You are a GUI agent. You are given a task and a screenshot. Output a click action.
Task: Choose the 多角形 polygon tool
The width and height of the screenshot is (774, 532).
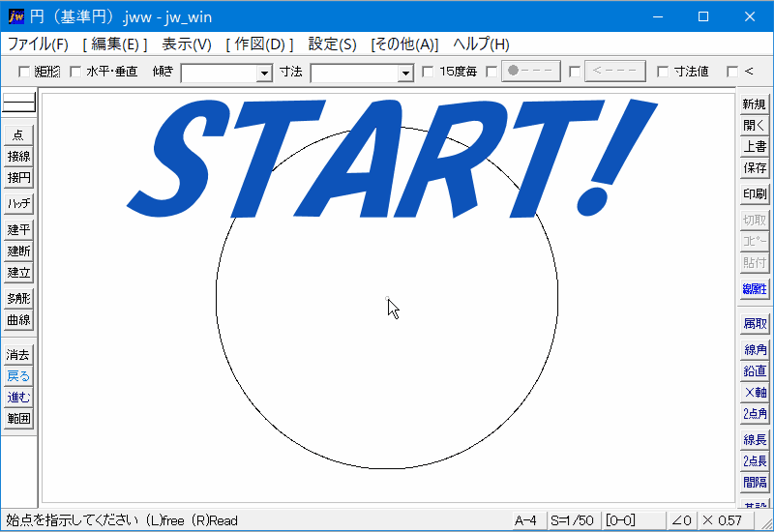(18, 298)
